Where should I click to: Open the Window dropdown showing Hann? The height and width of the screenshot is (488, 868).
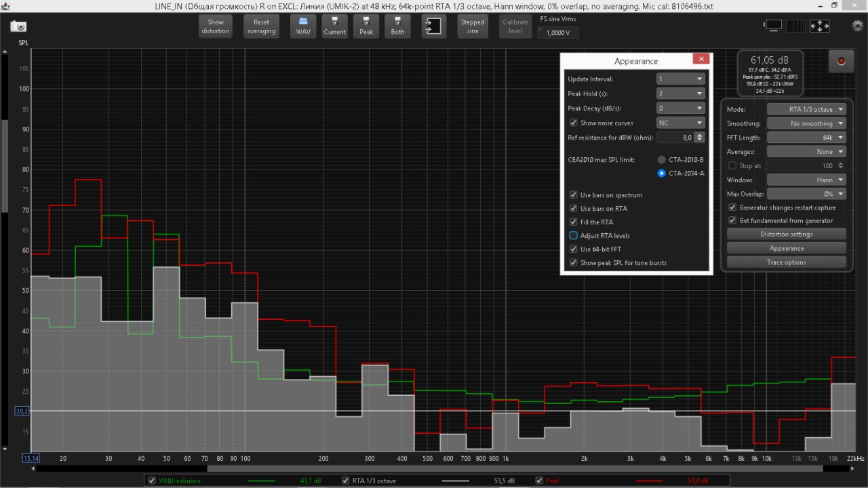806,180
